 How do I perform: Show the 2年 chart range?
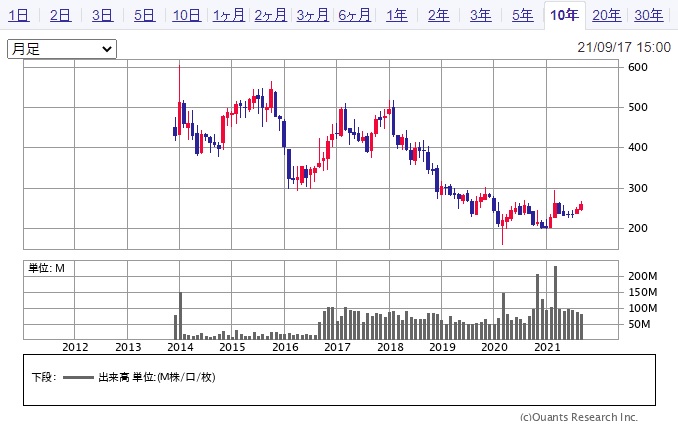438,16
